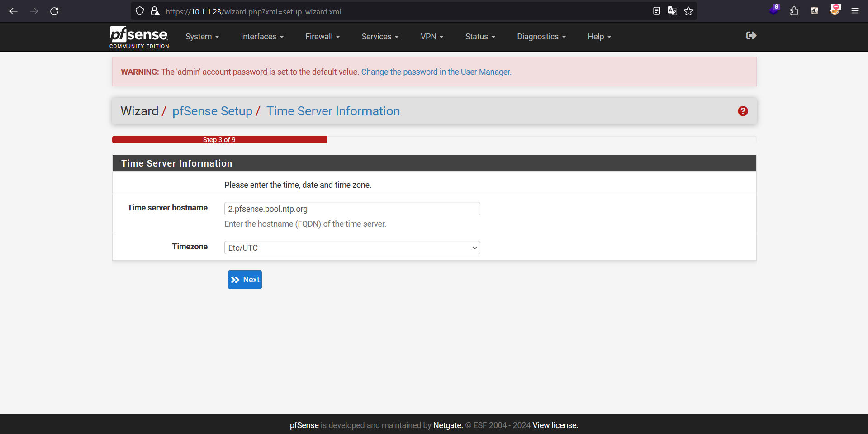Open the Diagnostics menu
This screenshot has height=434, width=868.
pos(541,37)
